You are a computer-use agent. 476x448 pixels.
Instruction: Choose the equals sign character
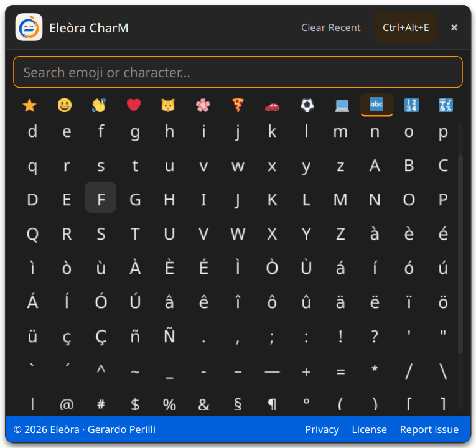(x=340, y=371)
